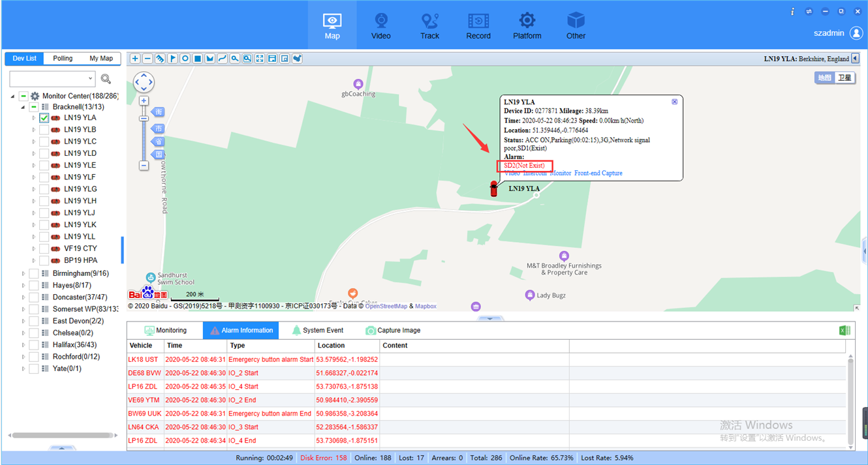The image size is (868, 465).
Task: Switch to the My Map tab
Action: pos(101,59)
